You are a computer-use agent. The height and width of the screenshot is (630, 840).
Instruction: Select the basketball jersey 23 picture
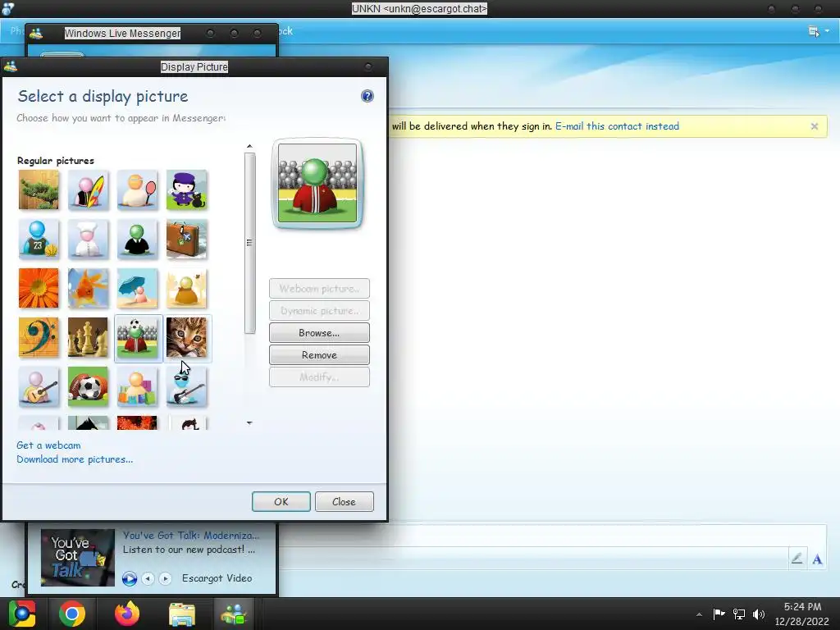tap(39, 239)
